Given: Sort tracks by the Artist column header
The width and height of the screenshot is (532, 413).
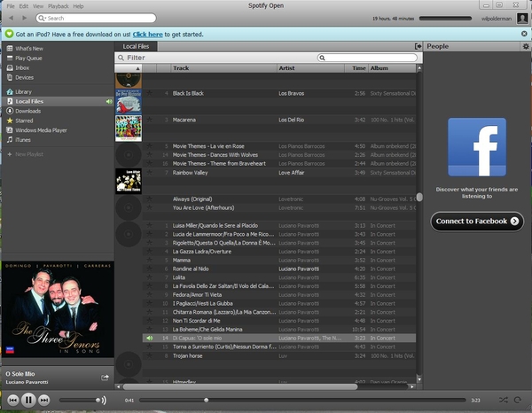Looking at the screenshot, I should click(x=286, y=68).
